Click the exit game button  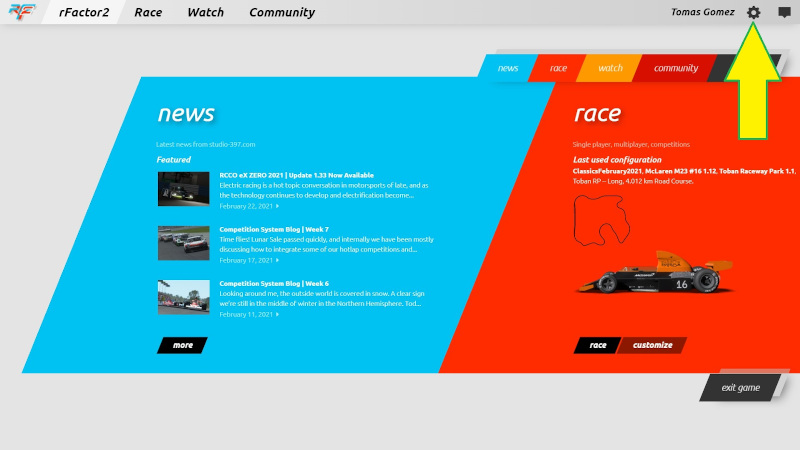[x=740, y=388]
